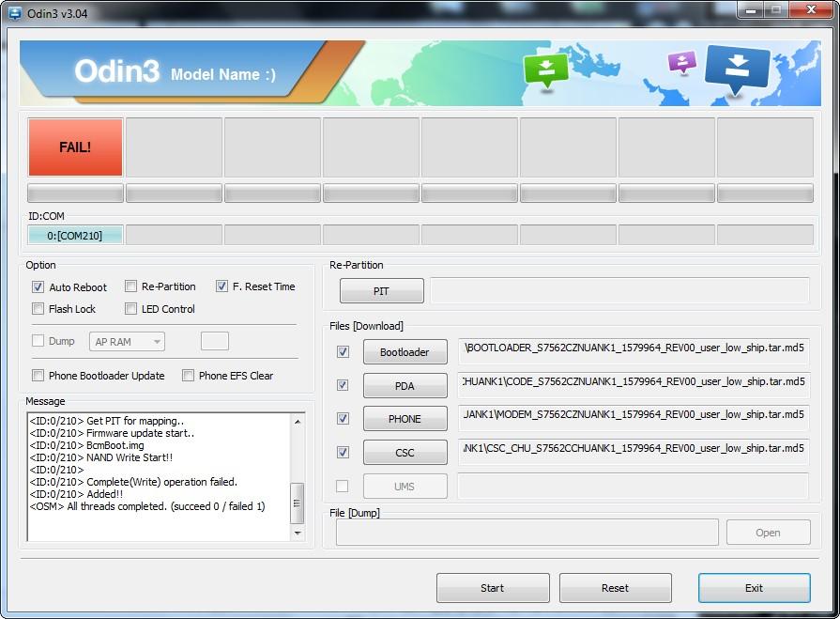Click the Message log scrollbar thumb
The image size is (840, 619).
coord(297,503)
